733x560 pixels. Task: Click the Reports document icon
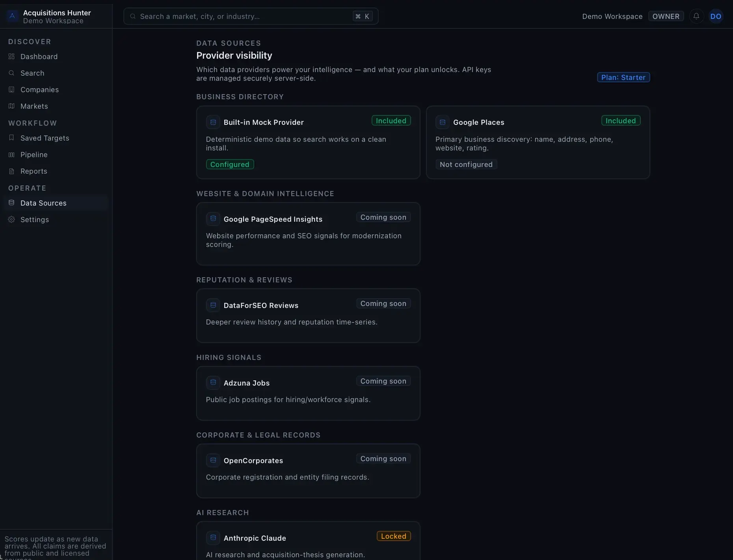pos(11,171)
